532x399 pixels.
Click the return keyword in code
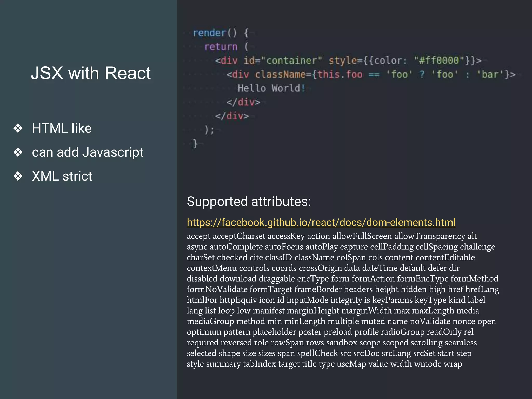(x=221, y=47)
